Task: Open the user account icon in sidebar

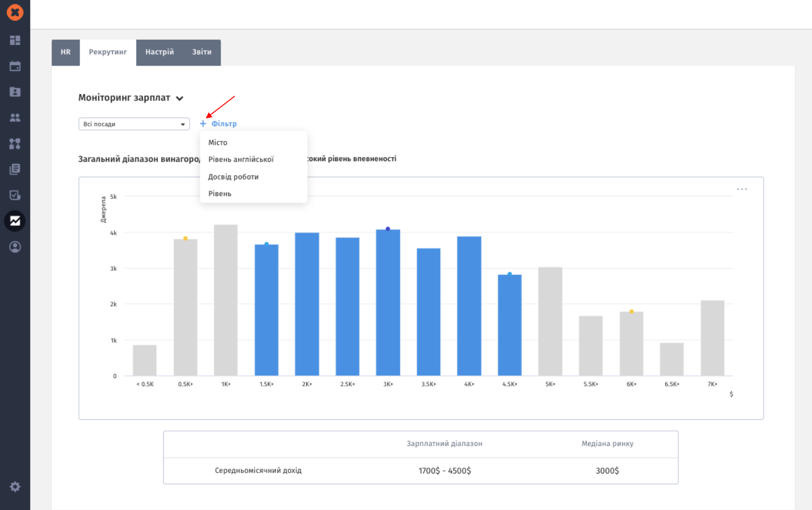Action: [15, 247]
